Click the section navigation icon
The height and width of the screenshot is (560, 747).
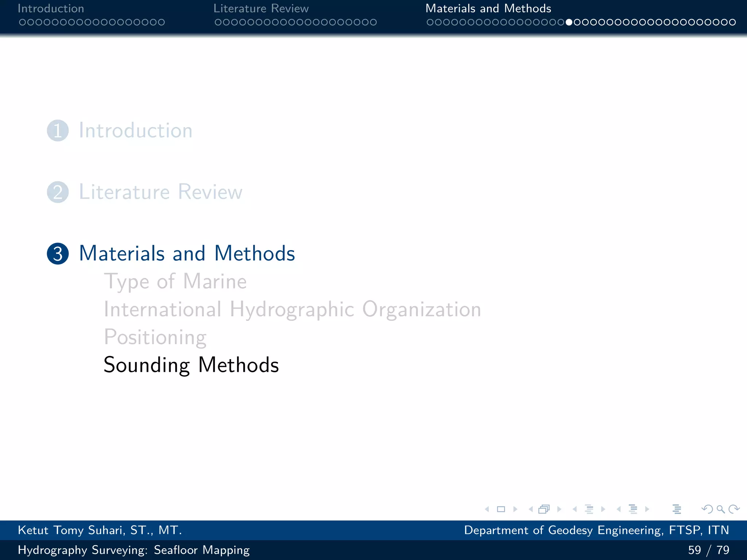click(633, 509)
